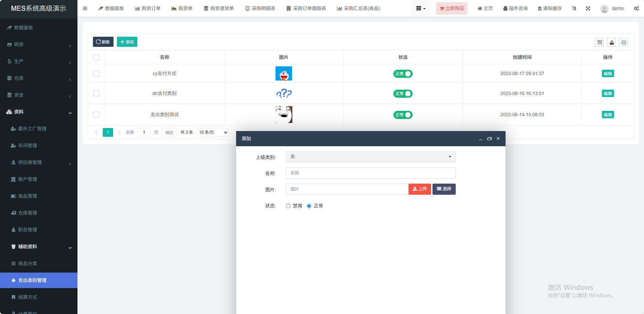Toggle status switch for cy支付方式 row
644x314 pixels.
point(402,74)
